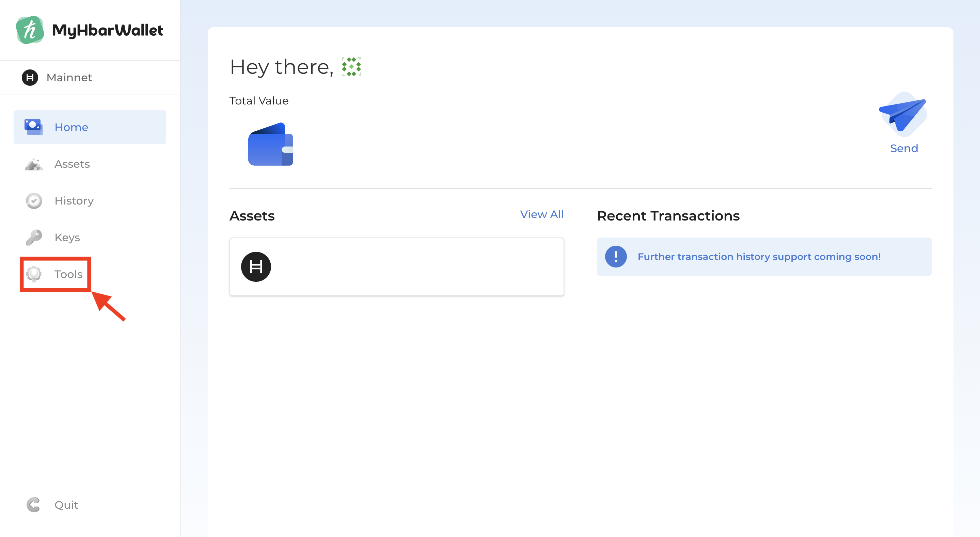Go to History in sidebar
This screenshot has height=537, width=980.
pos(74,201)
